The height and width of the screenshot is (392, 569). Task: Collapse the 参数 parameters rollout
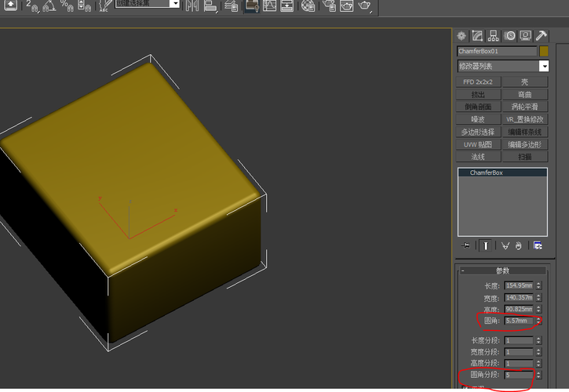[502, 270]
